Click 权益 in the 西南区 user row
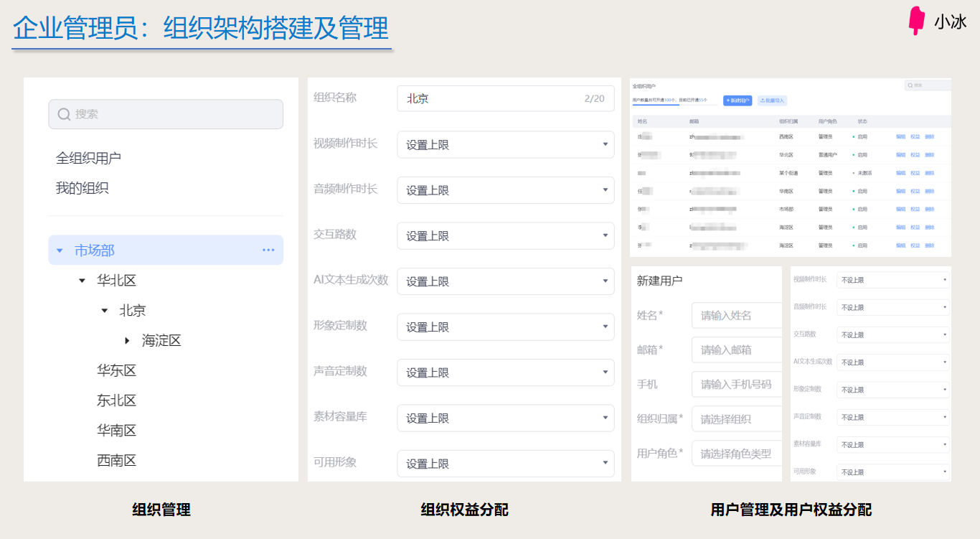The width and height of the screenshot is (980, 539). click(x=915, y=136)
